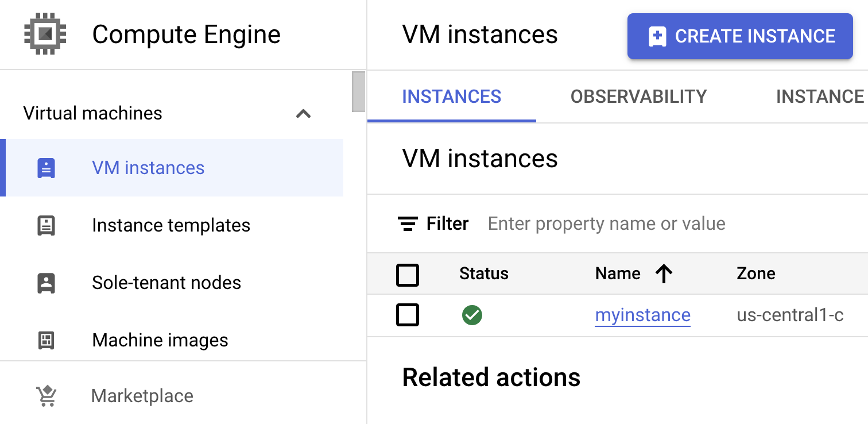Click the Name column header

(x=618, y=273)
